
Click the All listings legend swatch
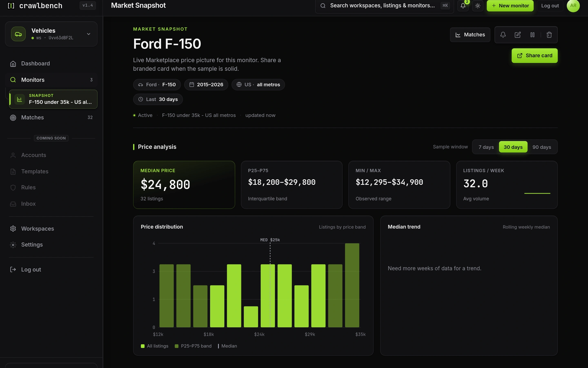143,346
